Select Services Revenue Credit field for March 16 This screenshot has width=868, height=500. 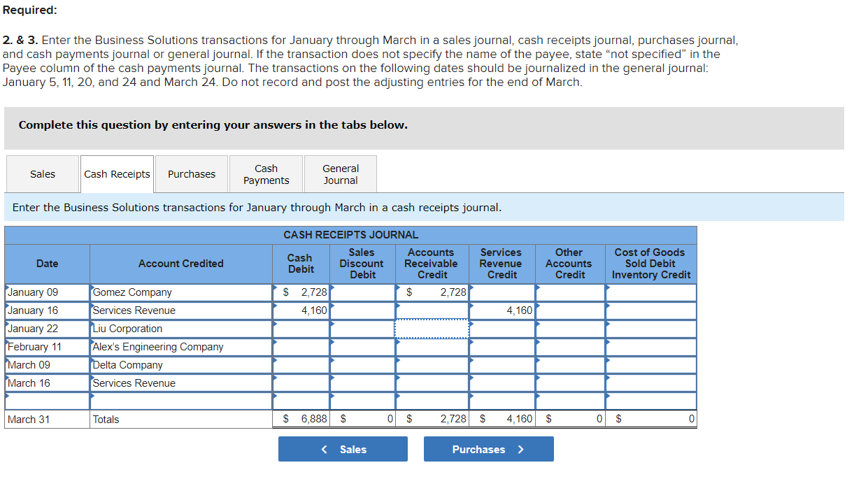(502, 383)
